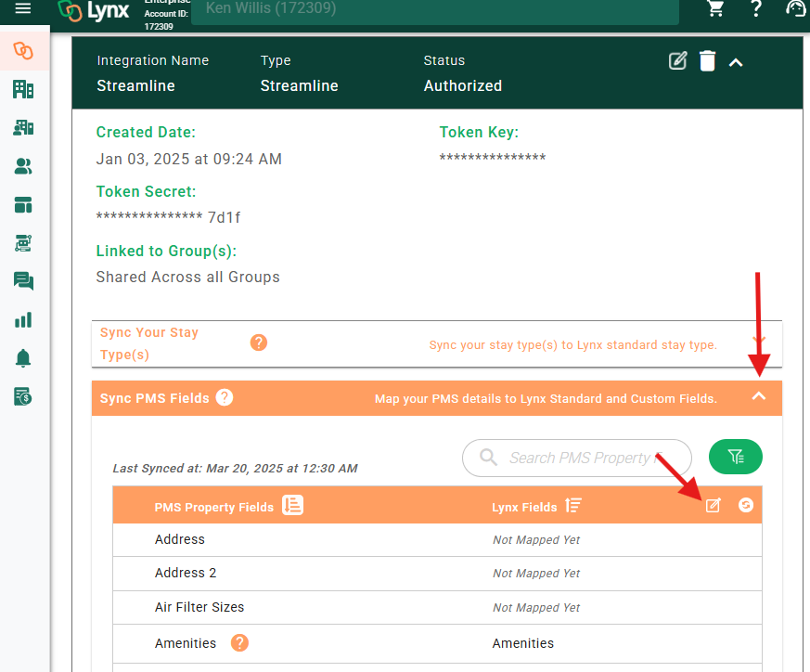
Task: Click Not Mapped Yet for Address
Action: [536, 540]
